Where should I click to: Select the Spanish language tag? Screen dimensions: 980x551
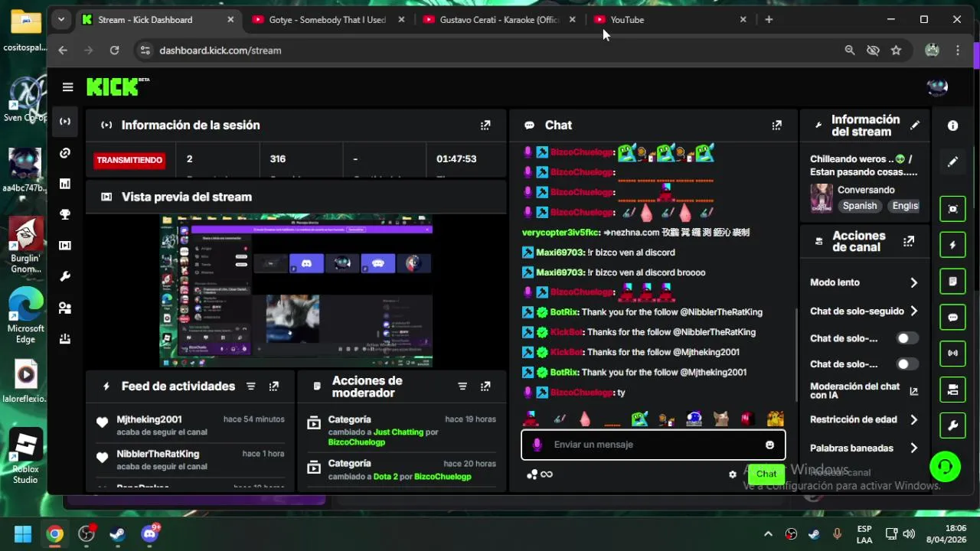860,206
